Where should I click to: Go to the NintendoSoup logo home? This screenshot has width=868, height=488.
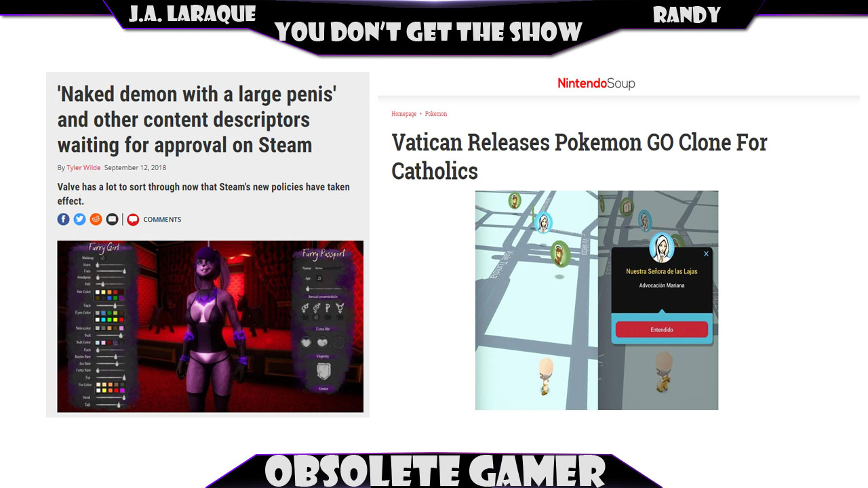pos(596,83)
